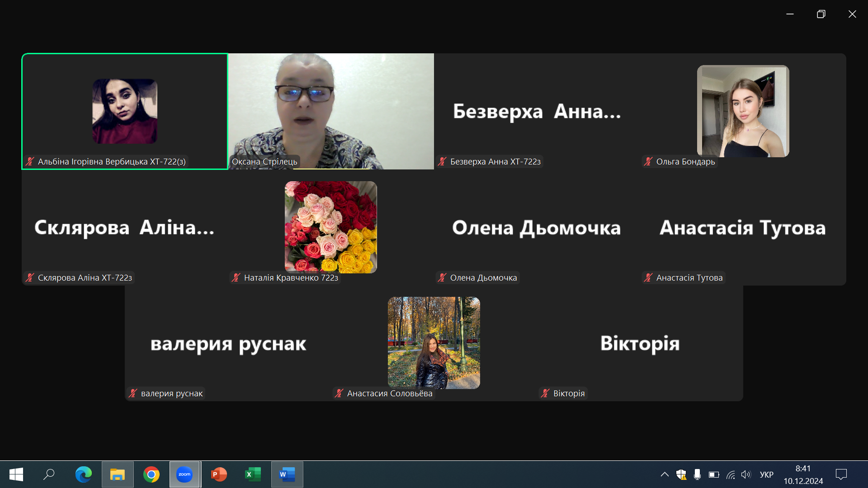Click muted mic icon on Альбіна Вербицька tile

(30, 161)
